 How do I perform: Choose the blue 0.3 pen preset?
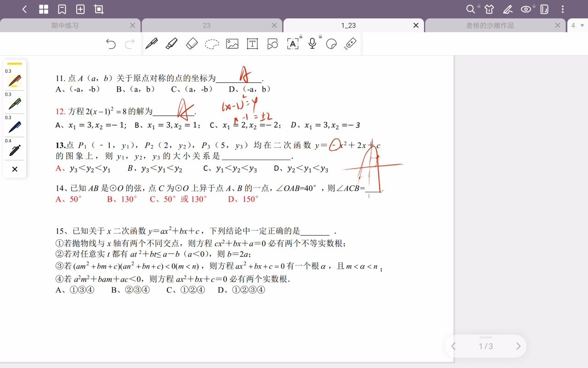coord(15,127)
